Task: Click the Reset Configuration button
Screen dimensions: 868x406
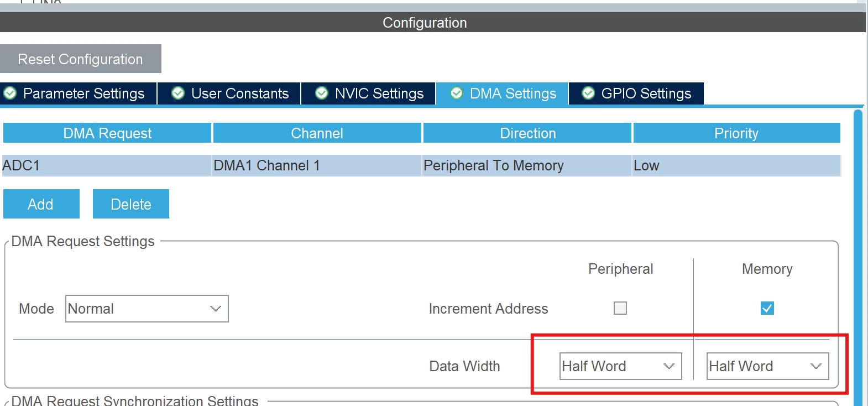Action: coord(81,59)
